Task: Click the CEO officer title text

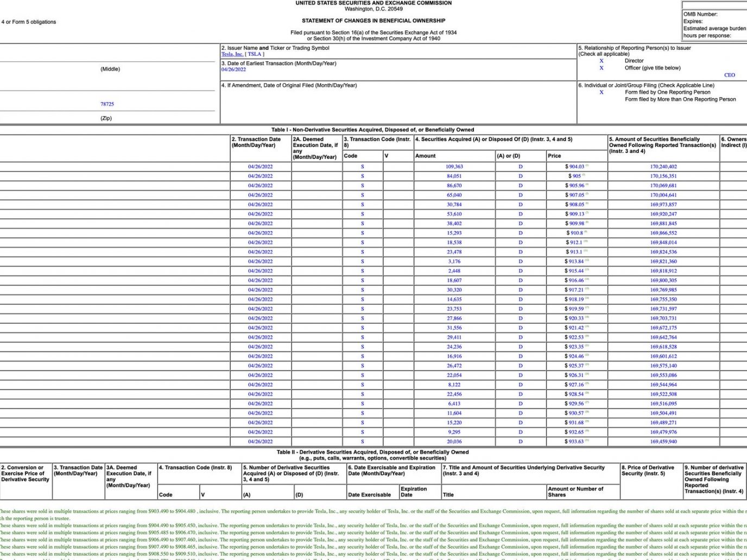Action: click(730, 75)
